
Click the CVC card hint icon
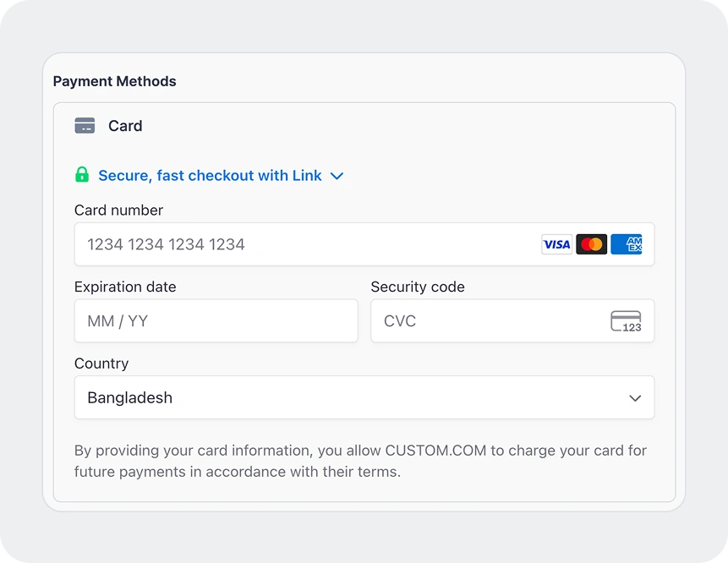(x=626, y=321)
